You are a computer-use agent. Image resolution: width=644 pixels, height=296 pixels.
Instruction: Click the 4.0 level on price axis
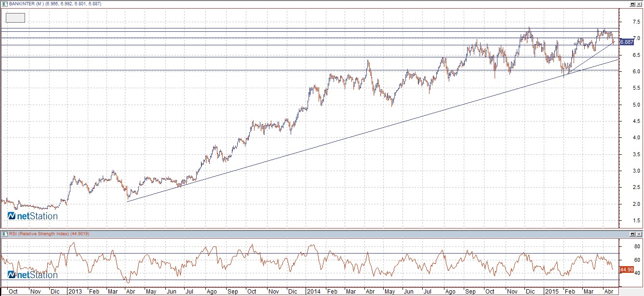tap(636, 138)
